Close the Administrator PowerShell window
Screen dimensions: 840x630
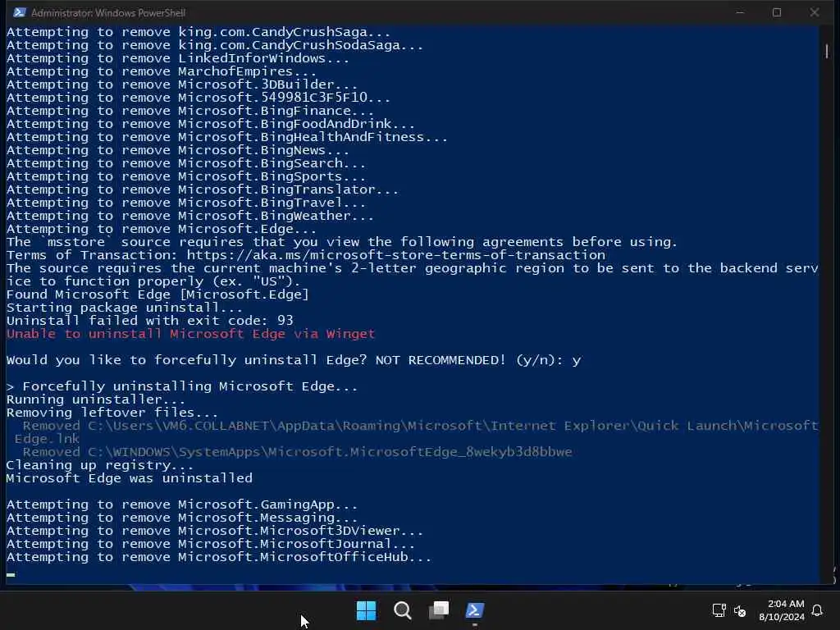pyautogui.click(x=815, y=12)
